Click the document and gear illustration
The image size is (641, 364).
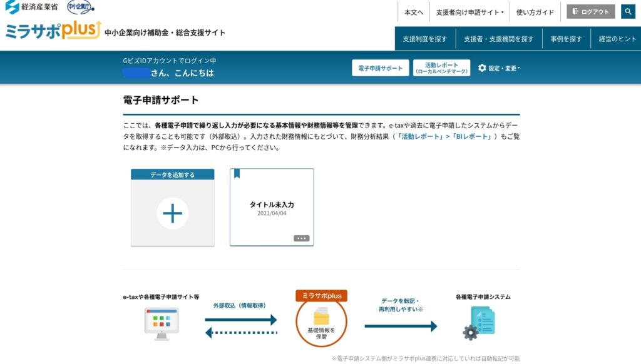[479, 323]
